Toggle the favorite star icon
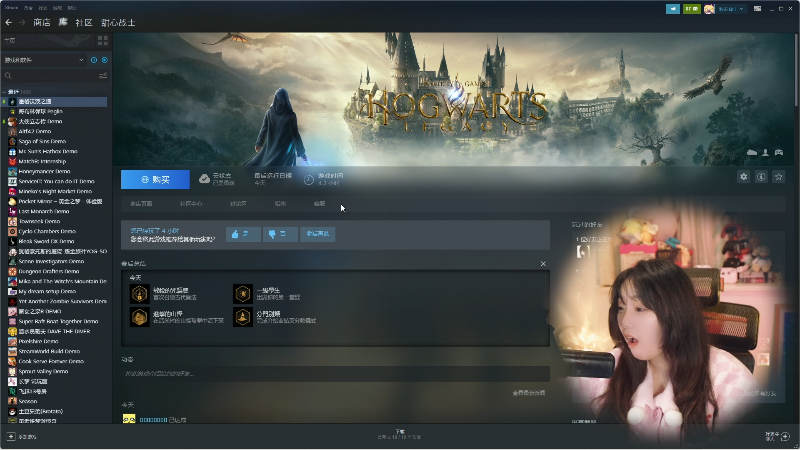 (778, 177)
